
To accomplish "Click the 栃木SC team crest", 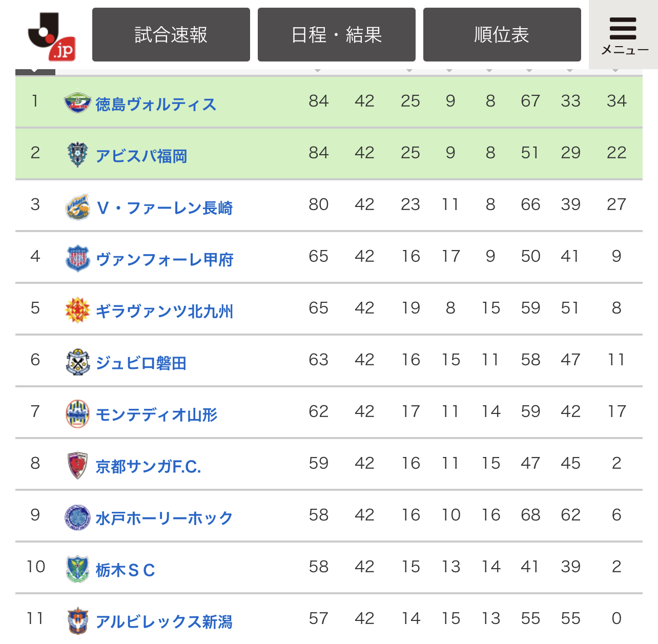I will (77, 569).
